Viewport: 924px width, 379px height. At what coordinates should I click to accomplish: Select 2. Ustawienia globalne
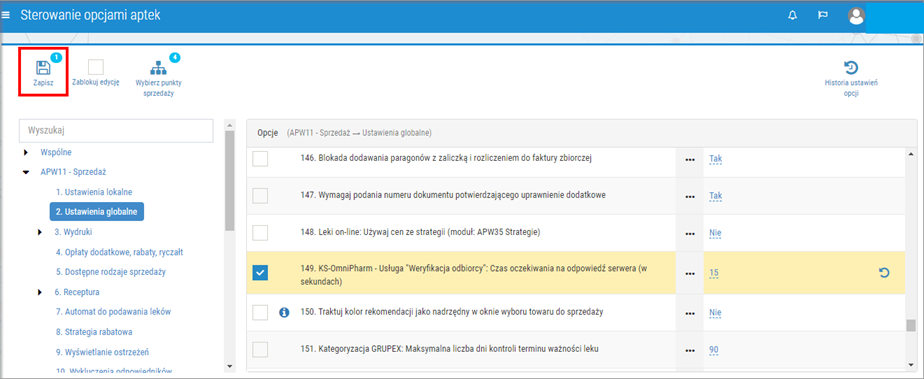97,212
